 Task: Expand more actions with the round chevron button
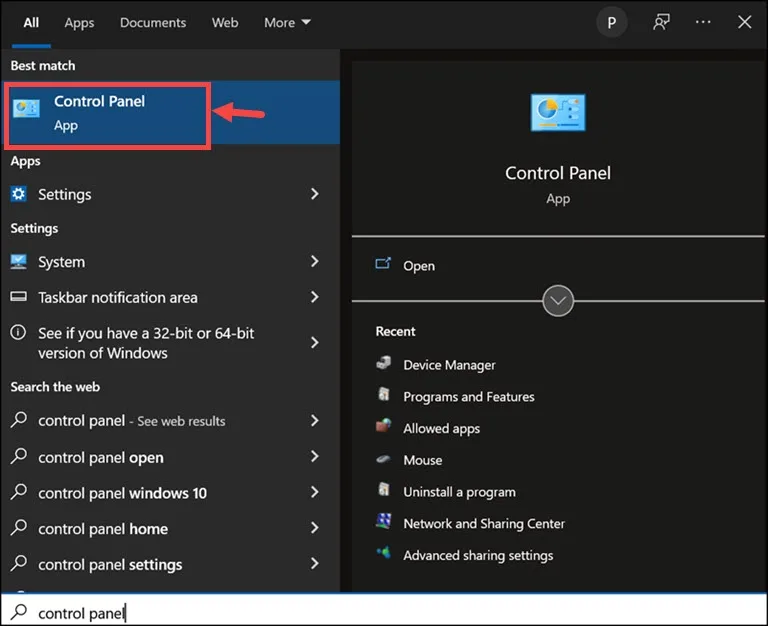(x=558, y=301)
